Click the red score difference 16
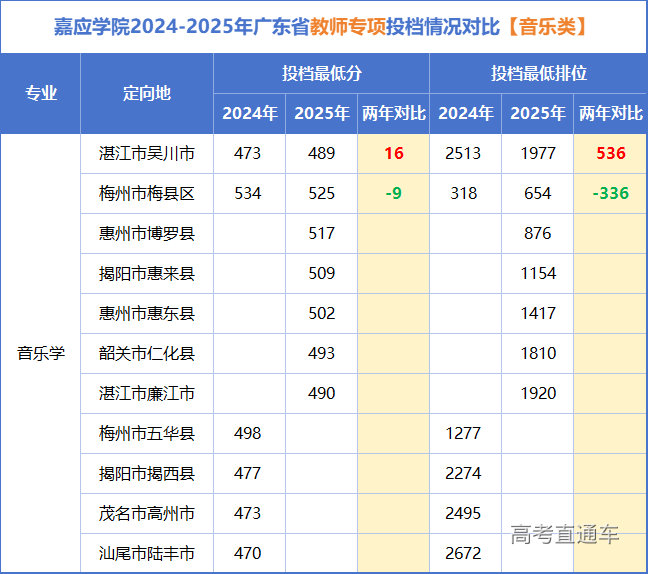The height and width of the screenshot is (574, 648). pyautogui.click(x=393, y=154)
